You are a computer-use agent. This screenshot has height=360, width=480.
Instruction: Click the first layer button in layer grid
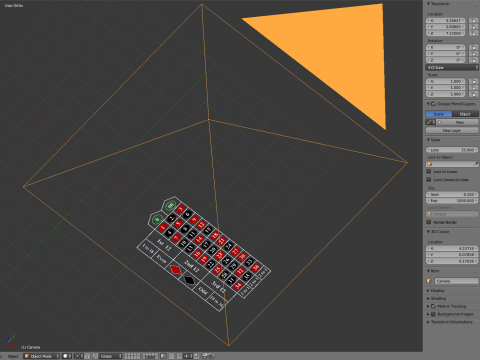126,355
